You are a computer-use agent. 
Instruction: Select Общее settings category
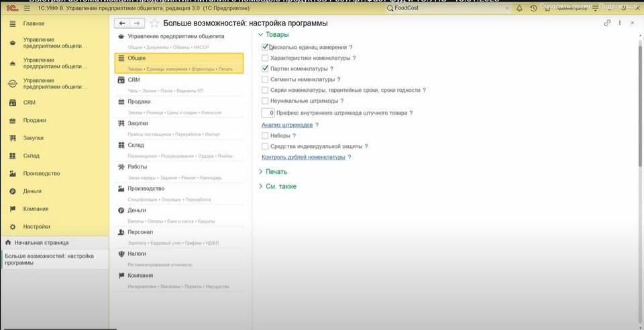click(x=179, y=63)
